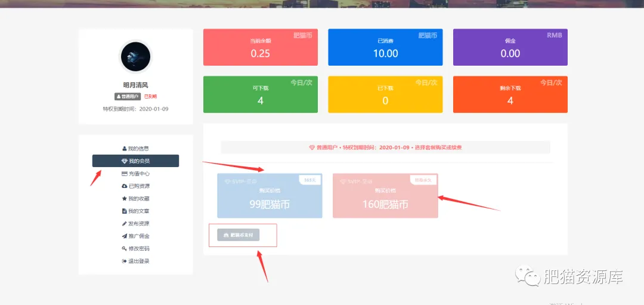
Task: Click the gray 普通用户 badge
Action: click(128, 97)
